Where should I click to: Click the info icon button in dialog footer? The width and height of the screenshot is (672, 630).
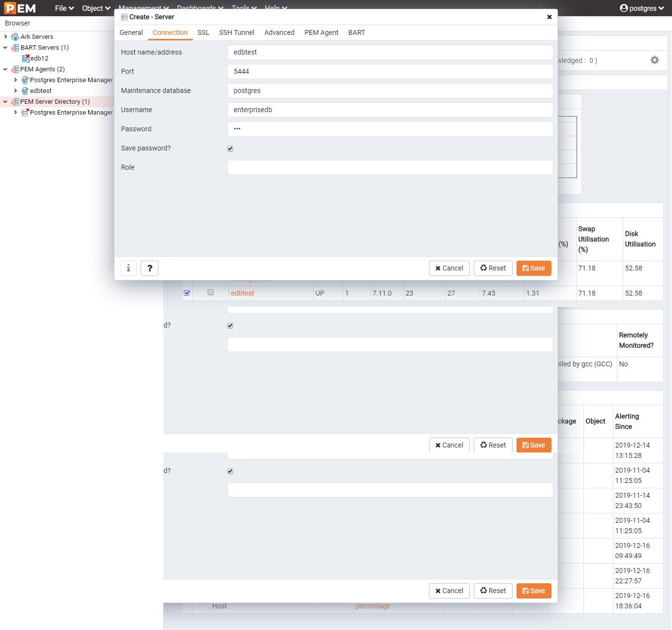pyautogui.click(x=128, y=268)
